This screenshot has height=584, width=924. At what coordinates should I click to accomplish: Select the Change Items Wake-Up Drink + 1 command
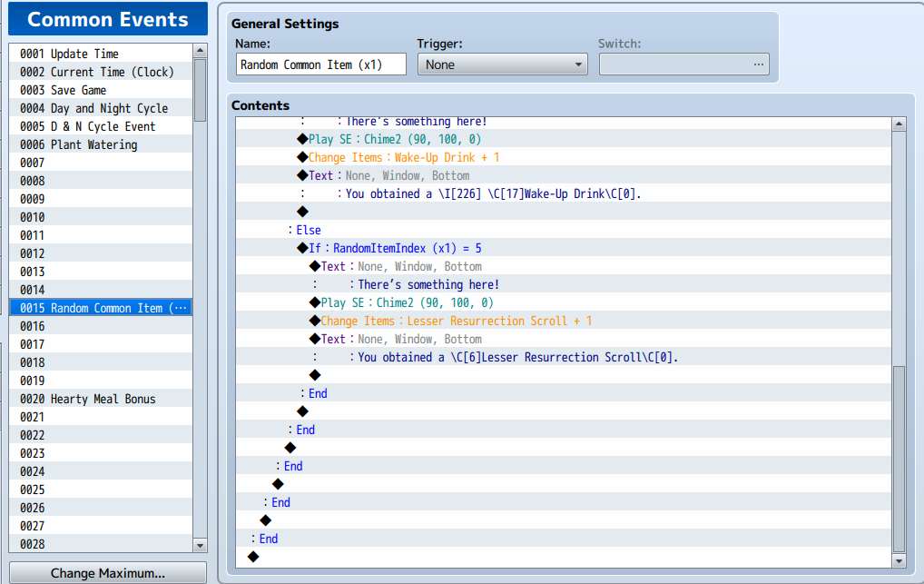click(564, 157)
